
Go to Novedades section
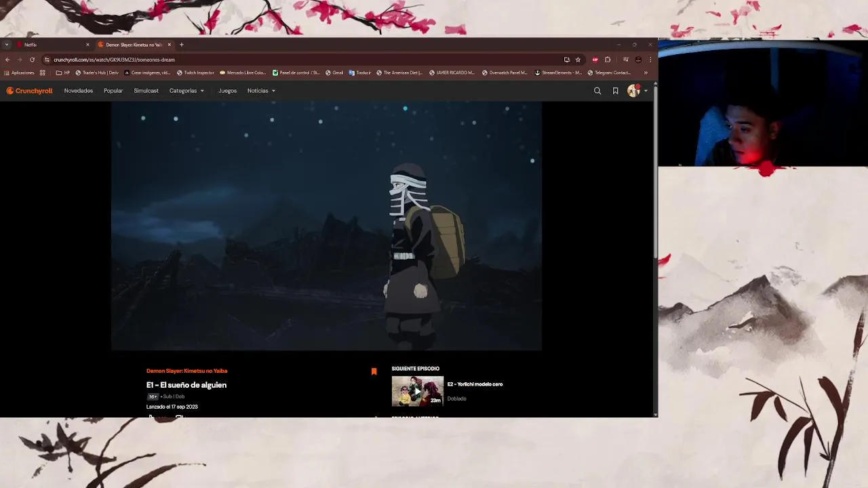pos(79,91)
